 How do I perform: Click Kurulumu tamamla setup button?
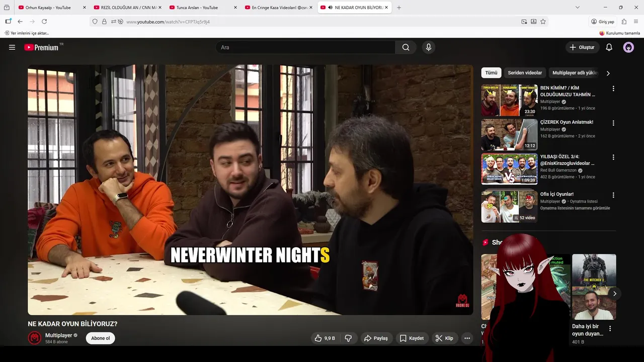[619, 33]
